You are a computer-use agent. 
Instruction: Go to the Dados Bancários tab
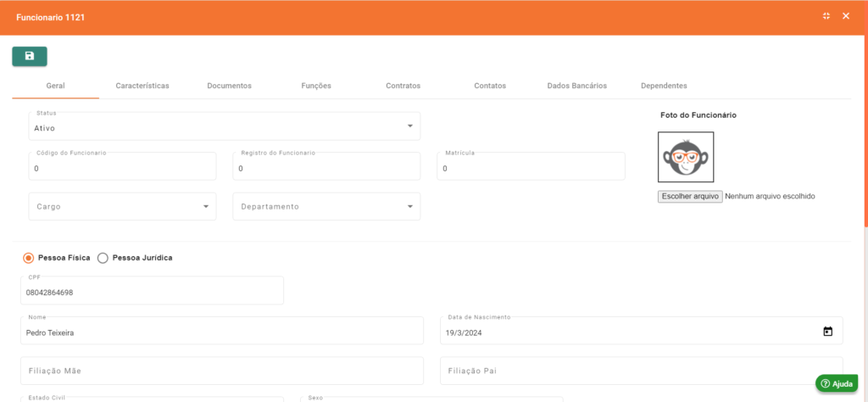[x=576, y=86]
